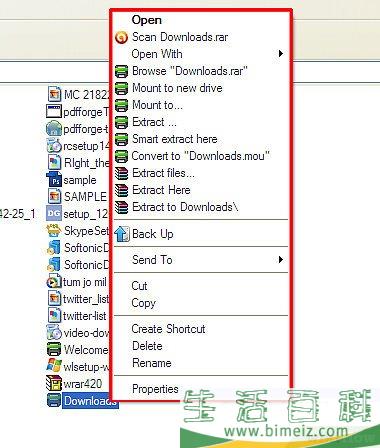The height and width of the screenshot is (448, 380).
Task: Click the drive icon next to Mount to new drive
Action: click(121, 88)
